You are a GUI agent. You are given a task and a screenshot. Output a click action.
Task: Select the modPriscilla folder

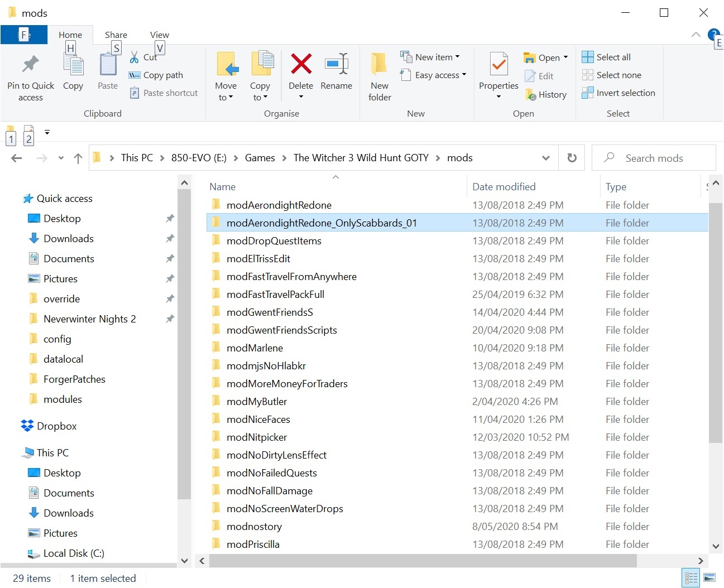253,544
